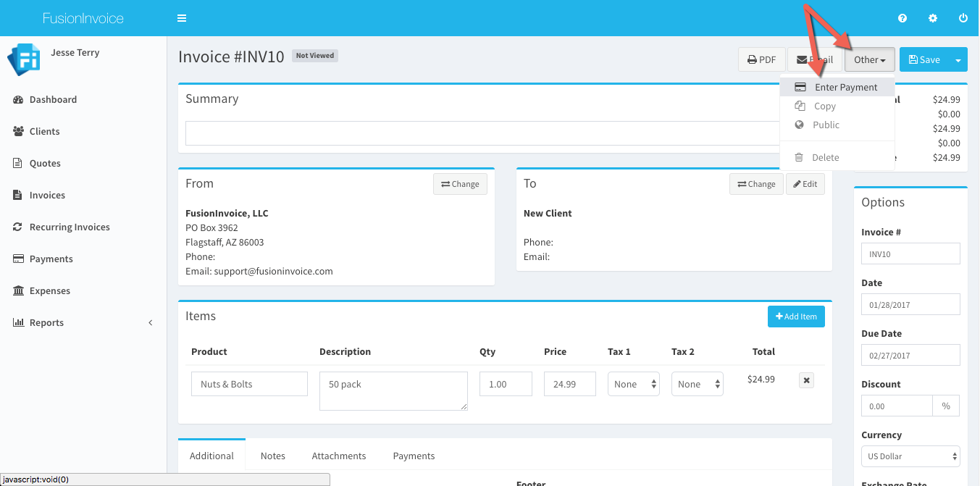The image size is (980, 486).
Task: Click the hamburger menu icon in header
Action: 182,18
